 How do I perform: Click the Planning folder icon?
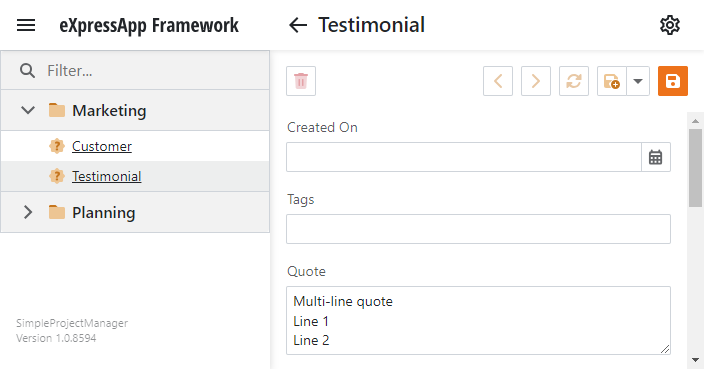click(57, 212)
